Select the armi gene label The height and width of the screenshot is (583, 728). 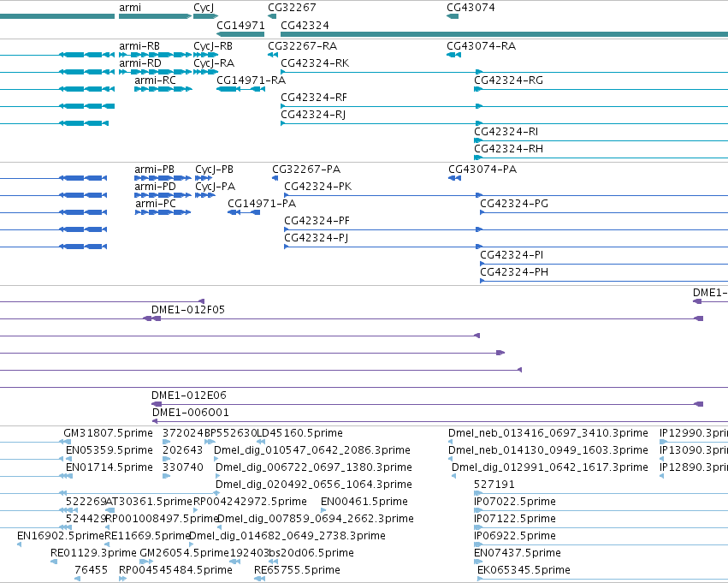tap(130, 8)
